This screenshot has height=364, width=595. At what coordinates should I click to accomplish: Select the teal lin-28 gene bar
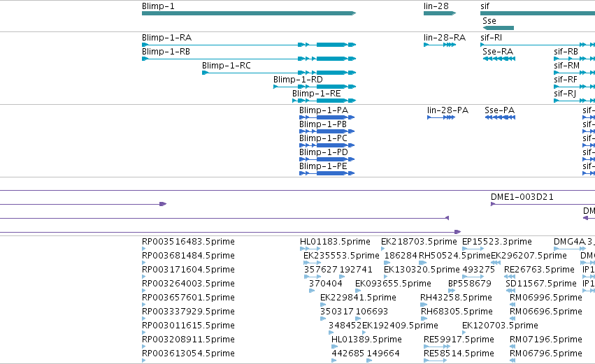coord(439,13)
